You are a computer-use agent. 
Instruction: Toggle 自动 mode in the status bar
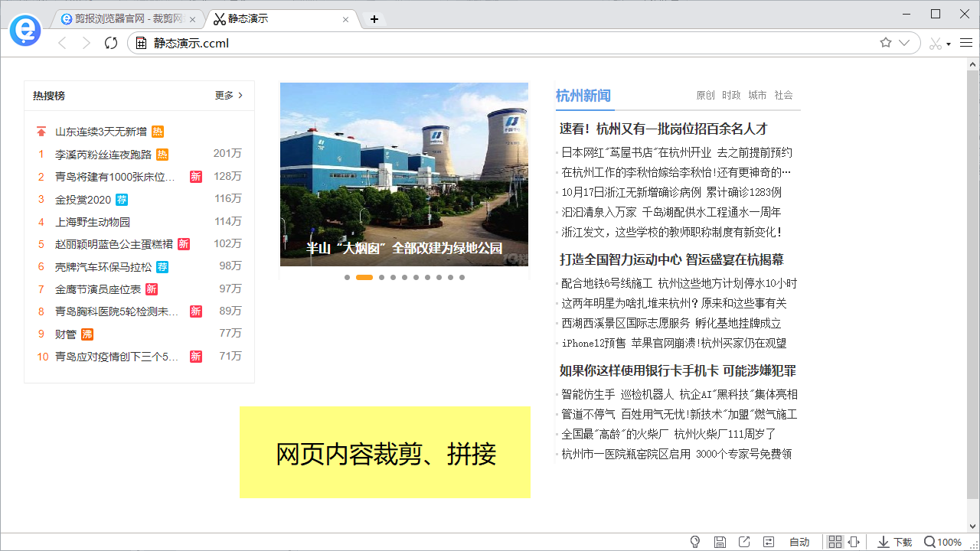(x=799, y=541)
